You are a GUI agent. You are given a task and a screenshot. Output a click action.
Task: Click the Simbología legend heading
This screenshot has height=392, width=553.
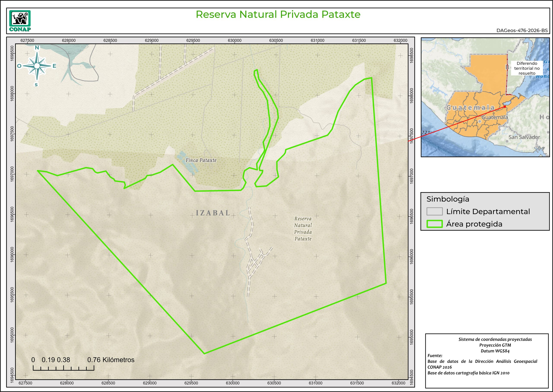[448, 199]
